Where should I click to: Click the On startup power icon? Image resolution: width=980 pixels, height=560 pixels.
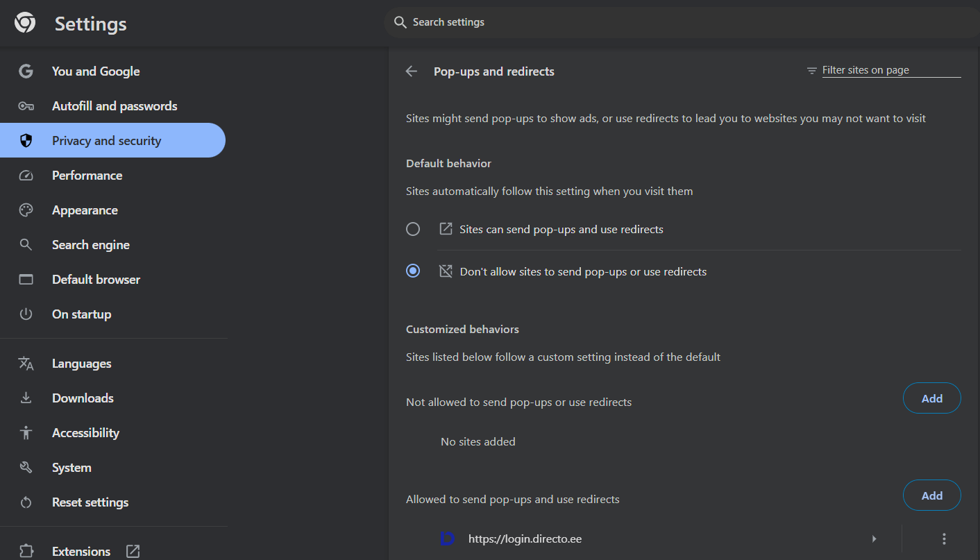tap(26, 314)
